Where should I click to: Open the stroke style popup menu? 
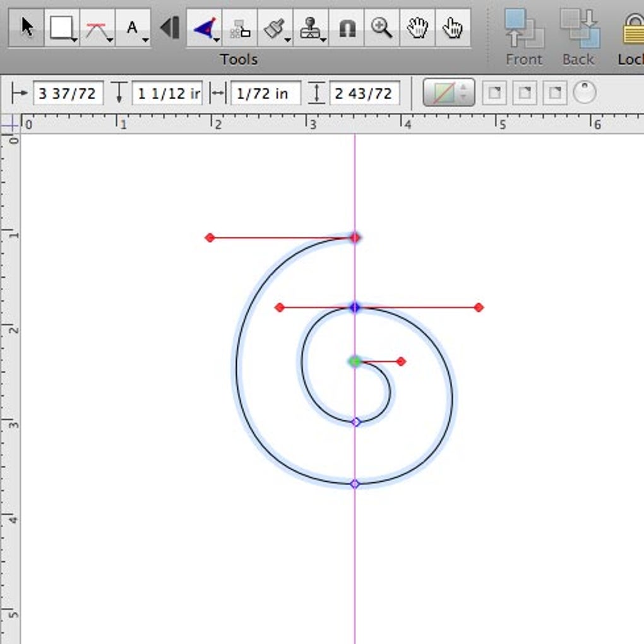[x=448, y=93]
